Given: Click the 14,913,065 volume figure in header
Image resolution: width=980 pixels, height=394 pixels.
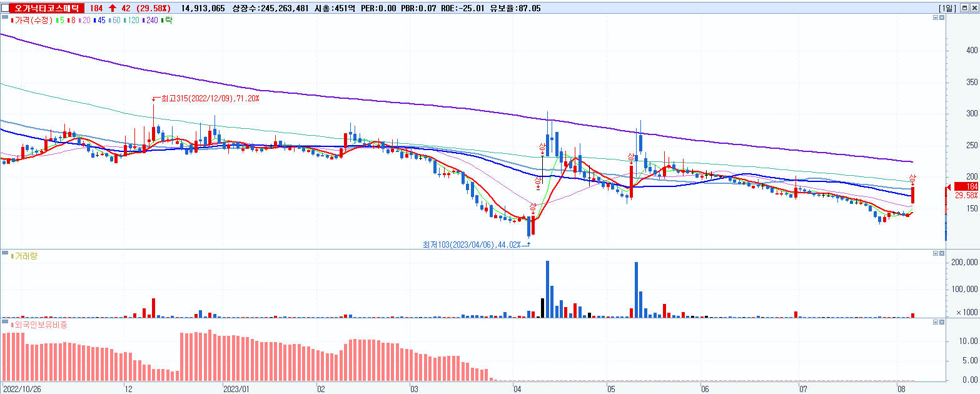Looking at the screenshot, I should click(x=203, y=8).
